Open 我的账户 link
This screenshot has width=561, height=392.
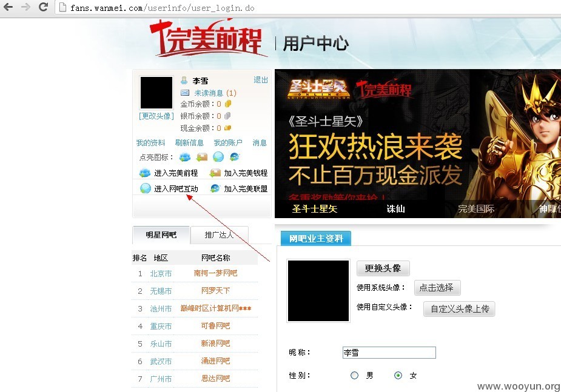point(228,142)
